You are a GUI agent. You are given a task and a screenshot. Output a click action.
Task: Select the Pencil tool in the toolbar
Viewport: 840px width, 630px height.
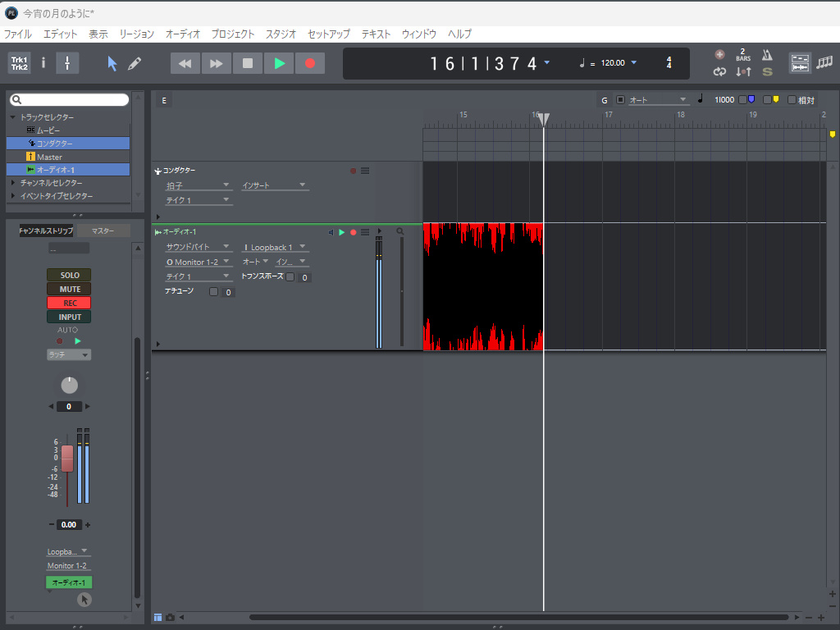pos(135,63)
